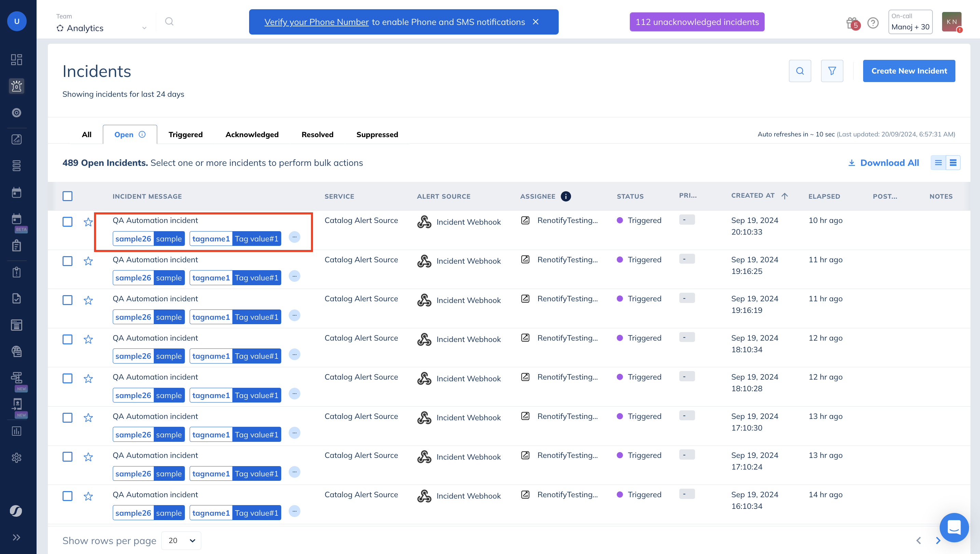Open rows per page dropdown

(181, 541)
